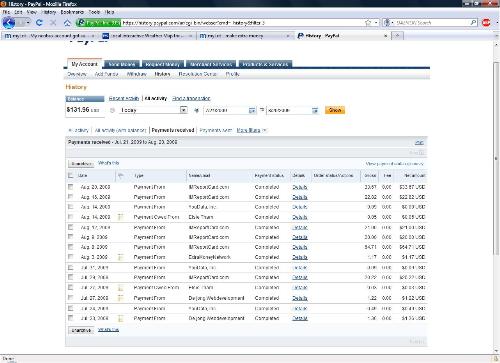This screenshot has width=500, height=363.
Task: Click the search magnifier icon in search bar
Action: (x=473, y=23)
